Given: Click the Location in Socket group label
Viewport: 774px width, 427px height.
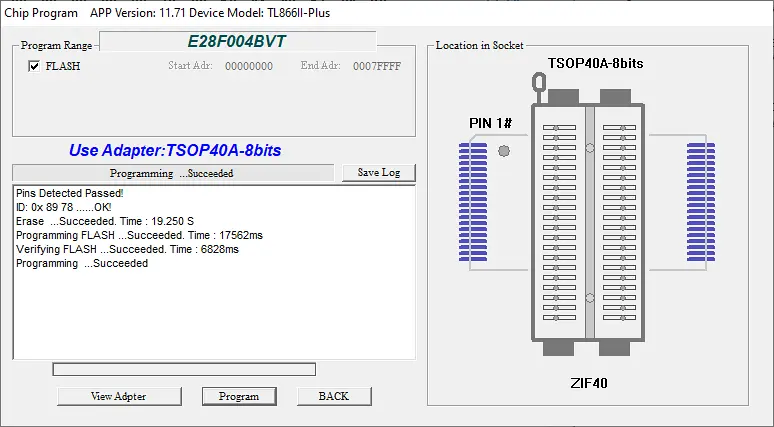Looking at the screenshot, I should tap(479, 45).
